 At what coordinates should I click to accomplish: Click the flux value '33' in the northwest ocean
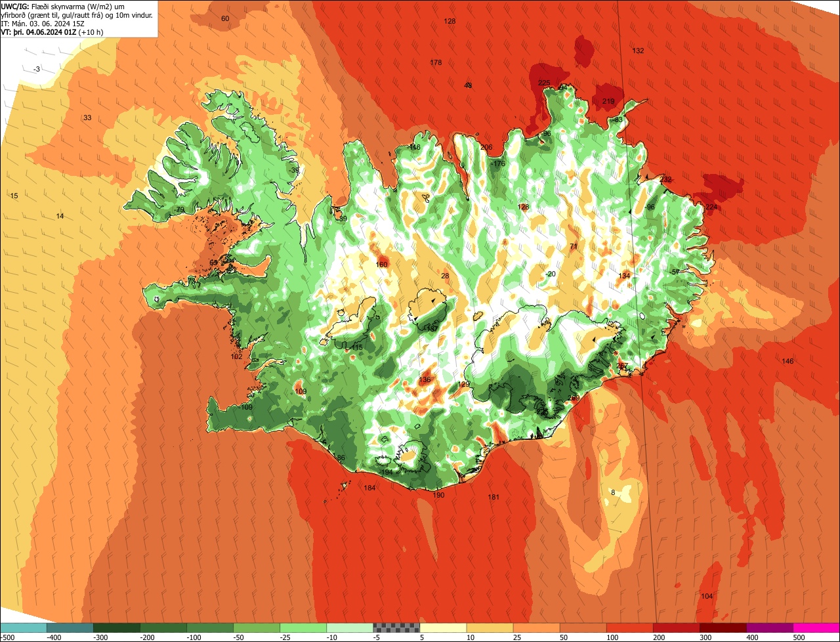pyautogui.click(x=87, y=118)
